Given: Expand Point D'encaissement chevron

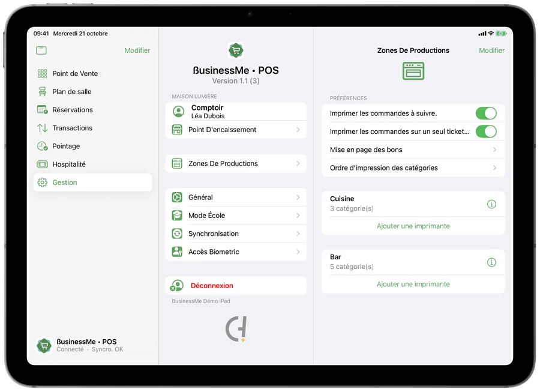Looking at the screenshot, I should 298,130.
